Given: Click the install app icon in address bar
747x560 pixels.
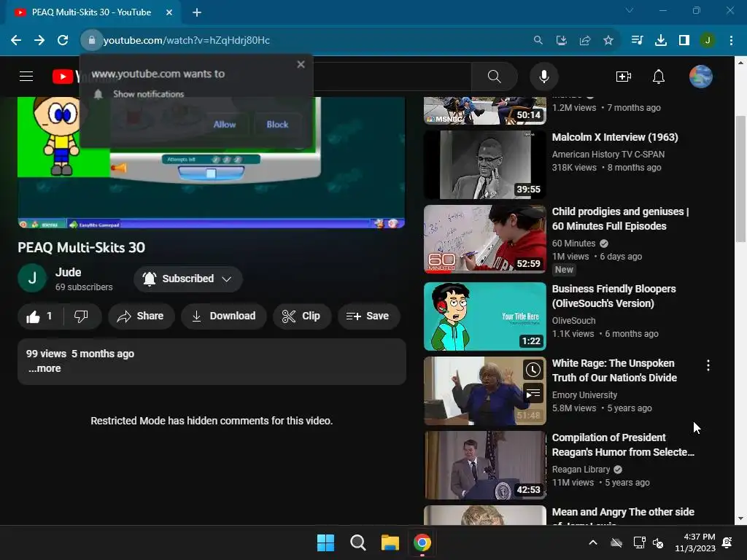Looking at the screenshot, I should click(561, 41).
